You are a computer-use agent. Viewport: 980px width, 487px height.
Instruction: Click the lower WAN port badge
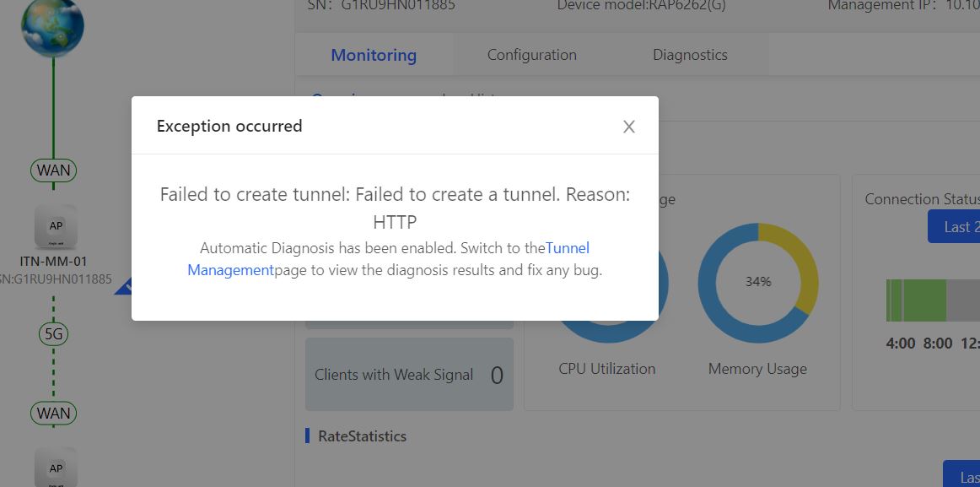(x=54, y=414)
